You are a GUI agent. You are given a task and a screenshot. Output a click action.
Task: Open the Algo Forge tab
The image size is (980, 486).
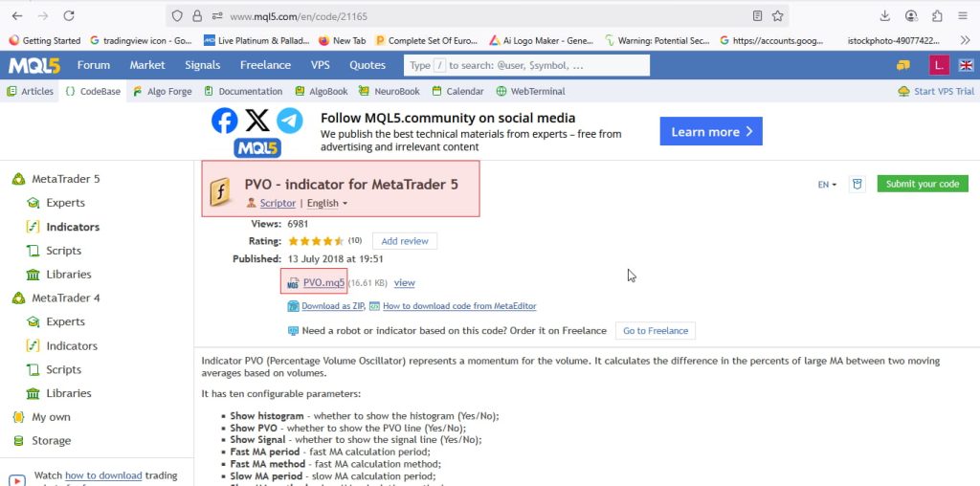coord(163,91)
